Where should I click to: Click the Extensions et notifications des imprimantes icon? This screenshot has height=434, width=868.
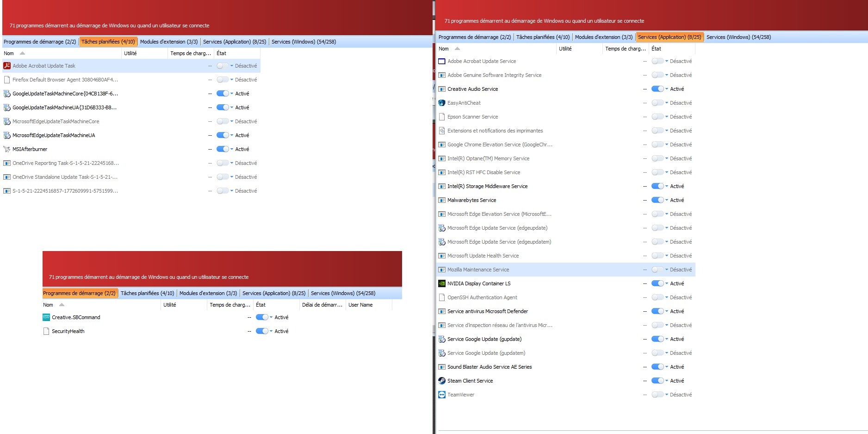pos(442,131)
